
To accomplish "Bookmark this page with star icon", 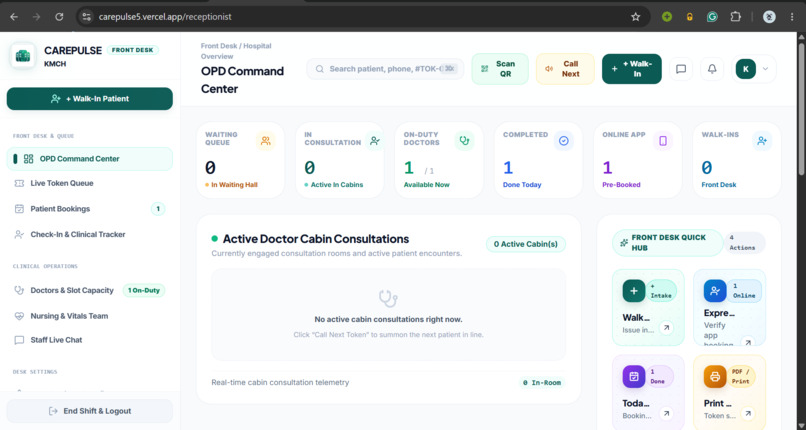I will click(635, 16).
